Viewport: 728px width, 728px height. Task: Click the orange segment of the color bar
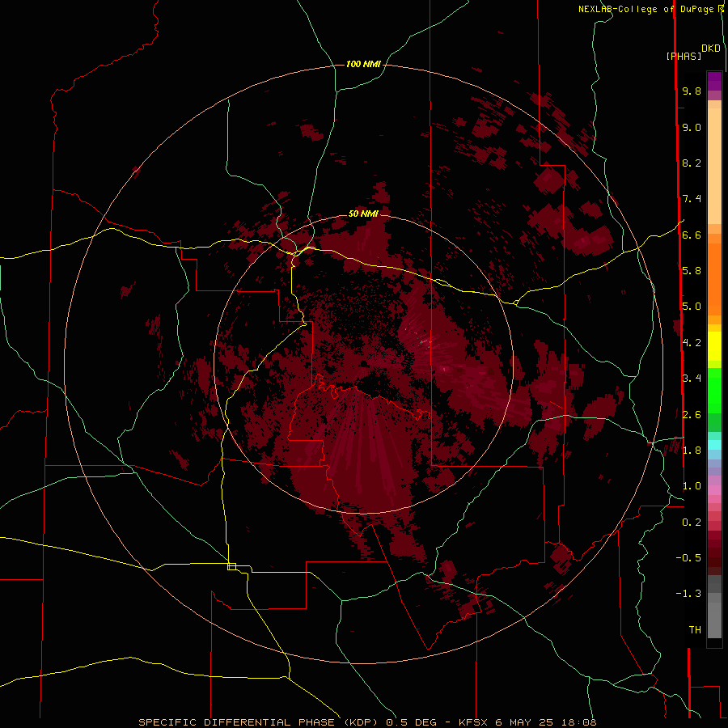click(714, 279)
